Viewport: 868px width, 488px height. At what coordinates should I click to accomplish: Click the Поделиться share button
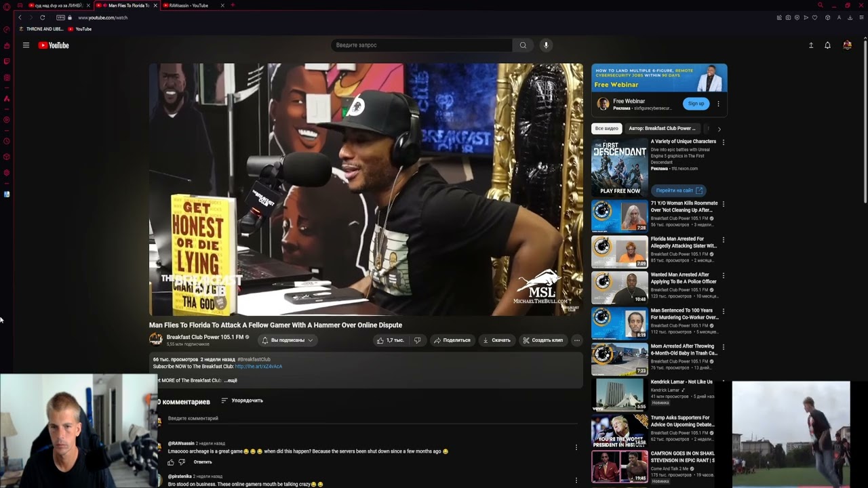[452, 340]
